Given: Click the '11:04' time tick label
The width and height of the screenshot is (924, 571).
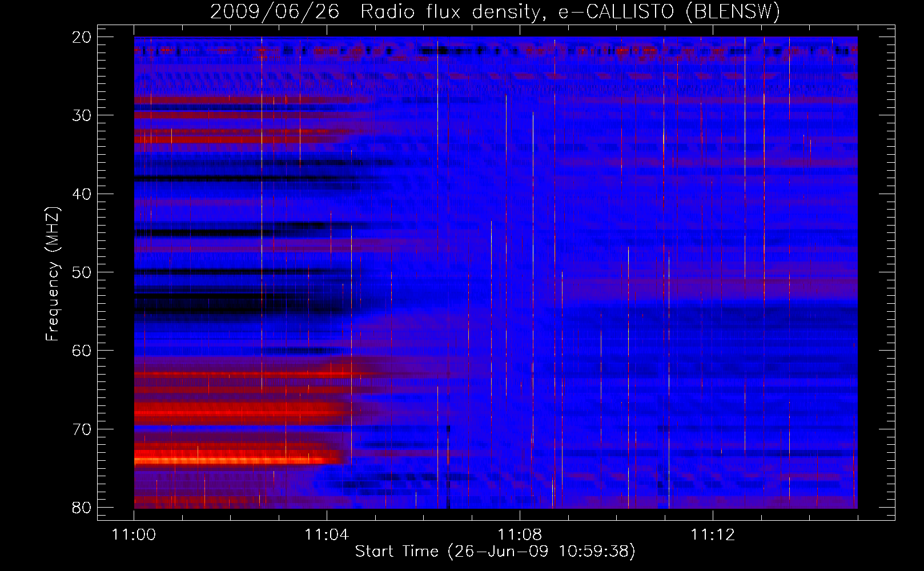Looking at the screenshot, I should [x=327, y=535].
